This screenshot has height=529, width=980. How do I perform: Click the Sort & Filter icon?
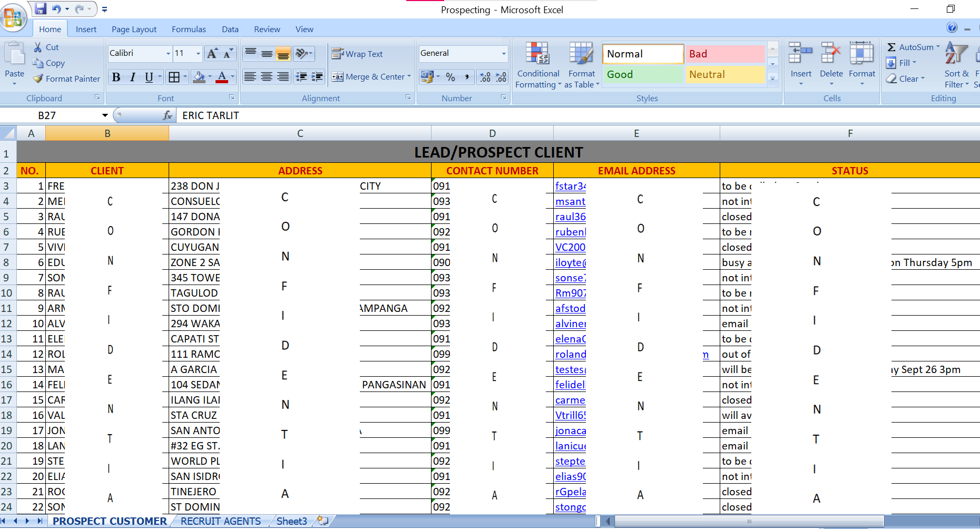pos(956,53)
